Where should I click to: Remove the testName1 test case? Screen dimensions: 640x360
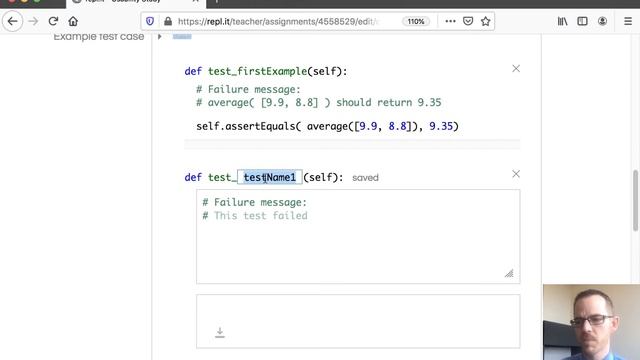516,174
